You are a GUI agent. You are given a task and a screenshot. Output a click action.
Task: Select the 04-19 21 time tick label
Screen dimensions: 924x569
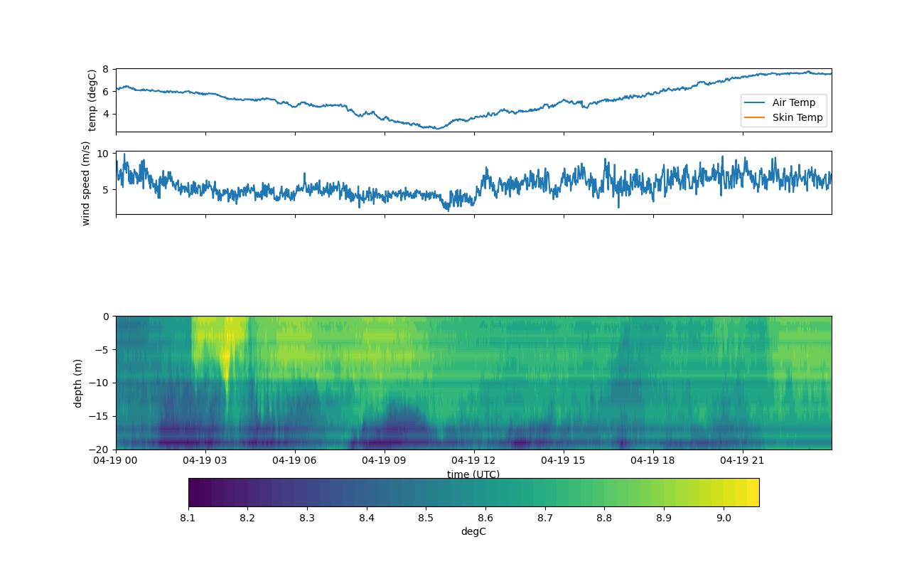tap(743, 460)
